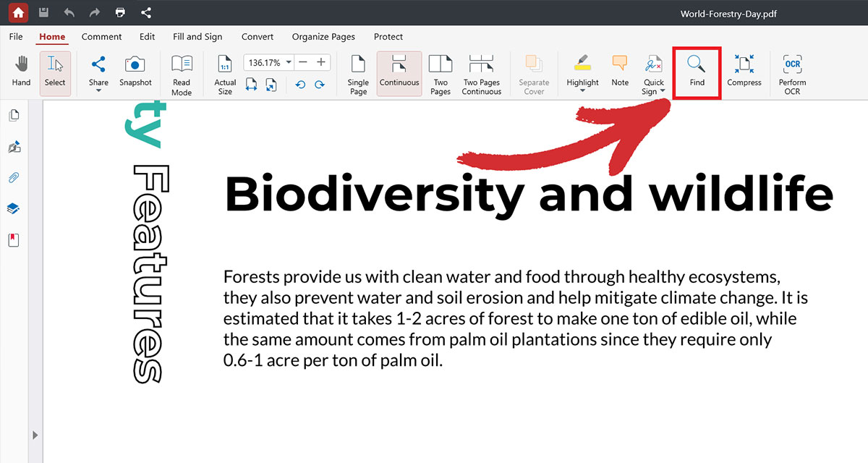This screenshot has width=868, height=463.
Task: Compress the PDF file
Action: point(744,72)
